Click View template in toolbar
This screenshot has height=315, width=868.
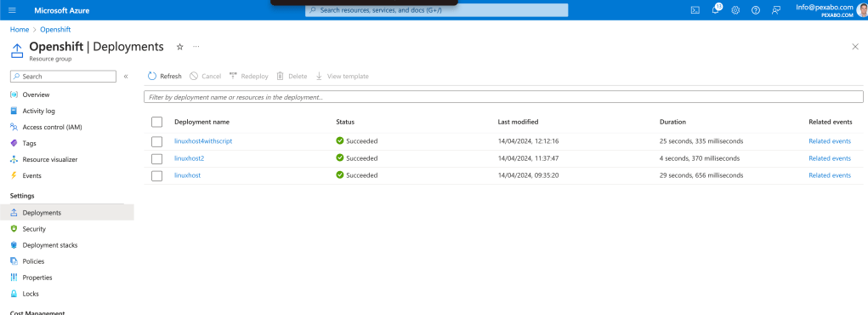[x=342, y=76]
